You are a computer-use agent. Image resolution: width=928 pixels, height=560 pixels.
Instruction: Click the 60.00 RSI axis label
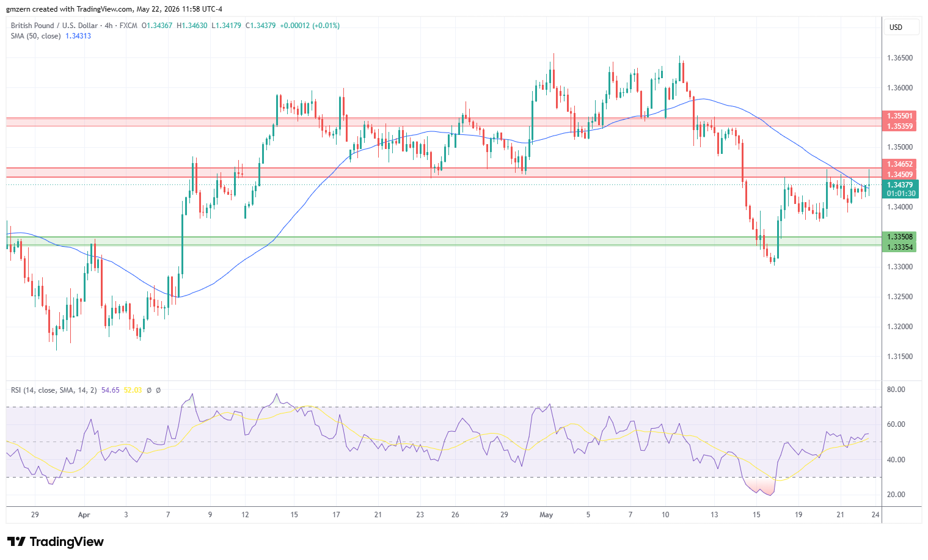pos(896,424)
